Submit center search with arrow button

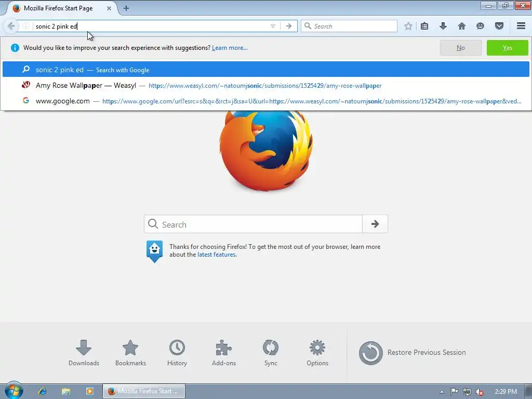[375, 224]
